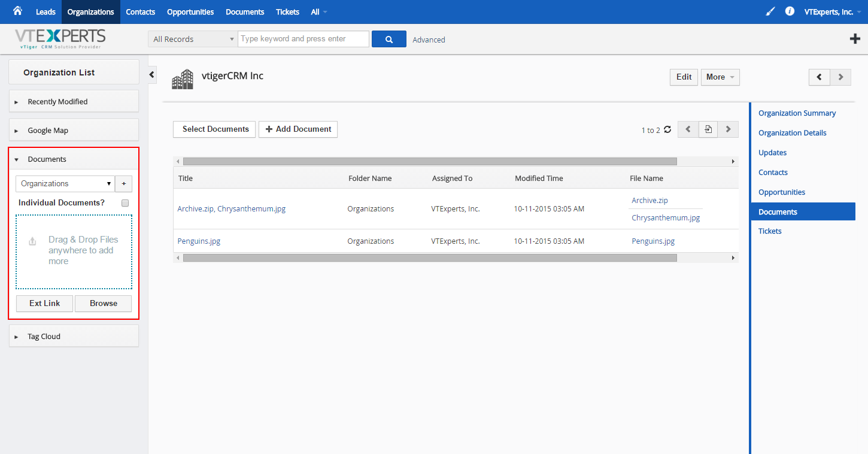868x454 pixels.
Task: Open Contacts module in top bar
Action: (141, 12)
